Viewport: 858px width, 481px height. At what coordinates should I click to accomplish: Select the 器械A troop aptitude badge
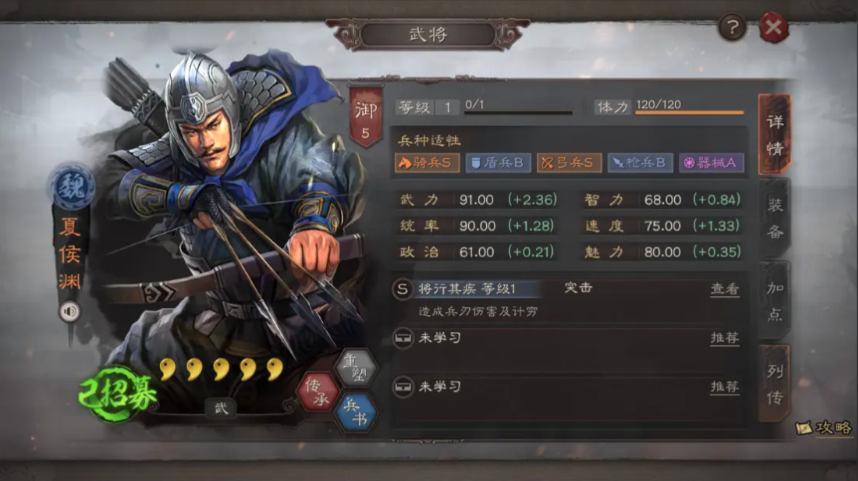coord(711,163)
